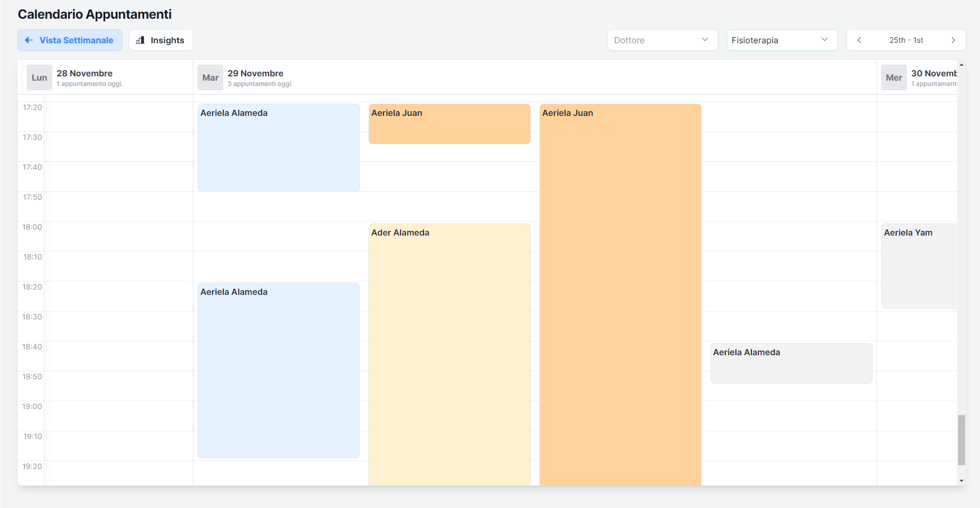Click the Fisioterapia dropdown chevron arrow
The height and width of the screenshot is (508, 980).
click(x=824, y=40)
